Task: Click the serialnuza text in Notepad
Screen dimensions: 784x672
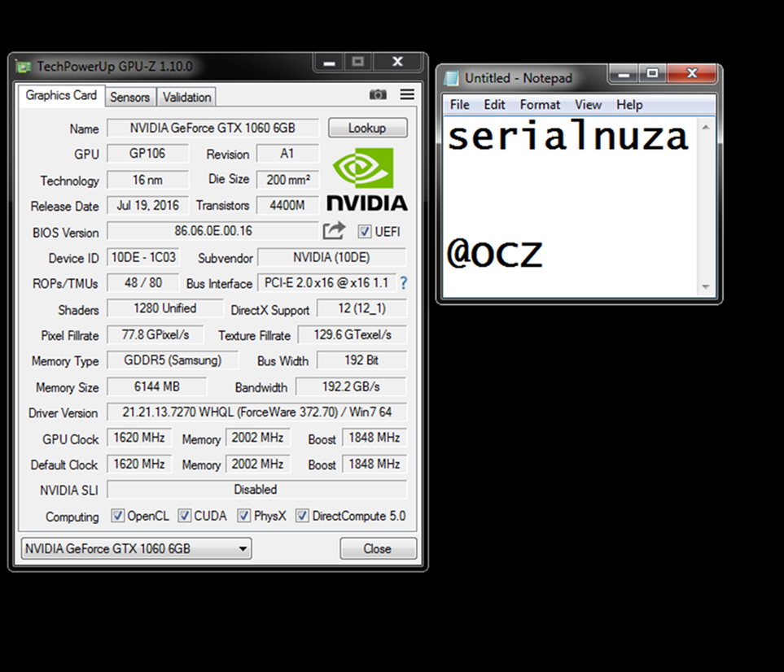Action: (x=568, y=137)
